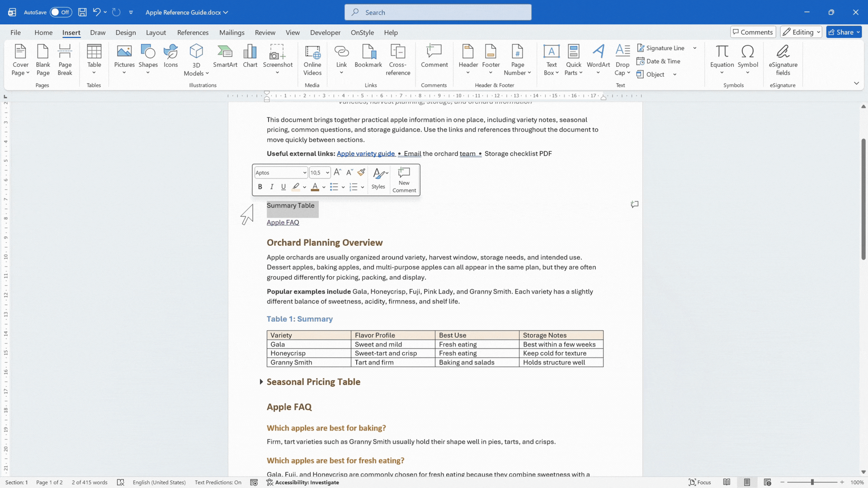This screenshot has height=488, width=868.
Task: Toggle Bold in the mini toolbar
Action: point(260,187)
